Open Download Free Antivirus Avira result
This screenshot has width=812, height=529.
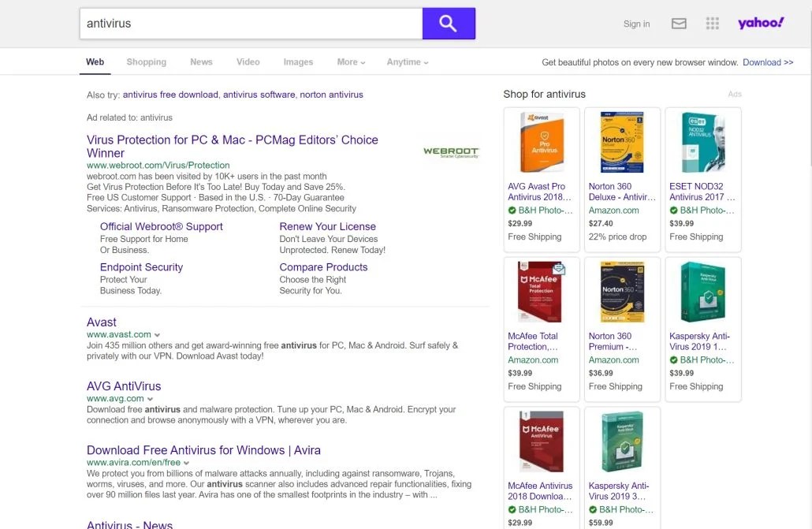(203, 449)
